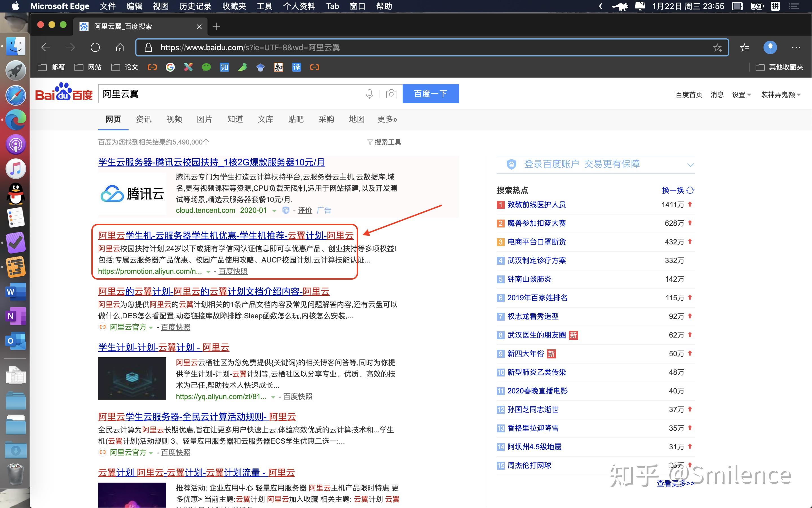Click 查看更多>> under hot searches
The image size is (812, 508).
pyautogui.click(x=676, y=483)
